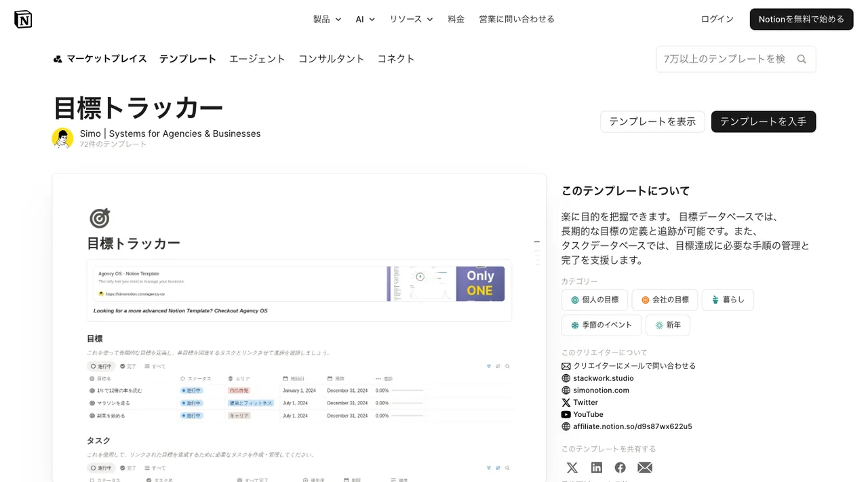Open the Simo creator avatar
The height and width of the screenshot is (482, 868).
pyautogui.click(x=63, y=138)
